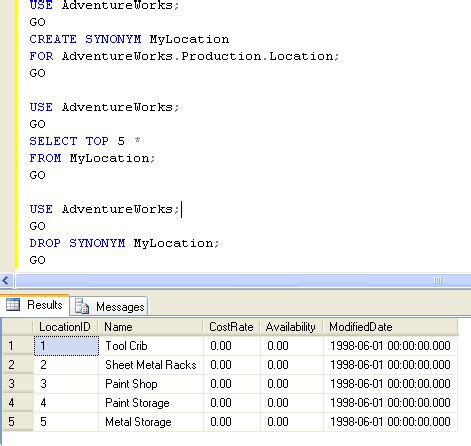The height and width of the screenshot is (446, 471).
Task: Click the LocationID cell for Metal Storage
Action: click(66, 422)
